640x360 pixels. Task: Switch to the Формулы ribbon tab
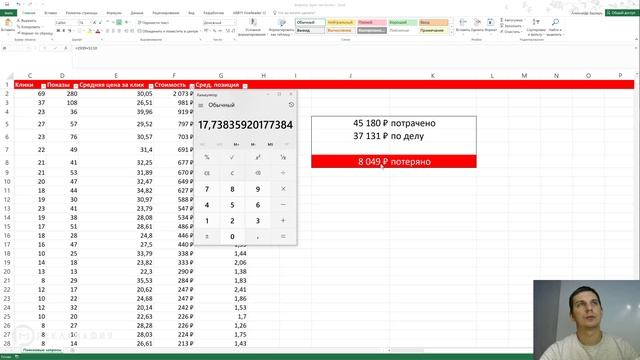114,13
